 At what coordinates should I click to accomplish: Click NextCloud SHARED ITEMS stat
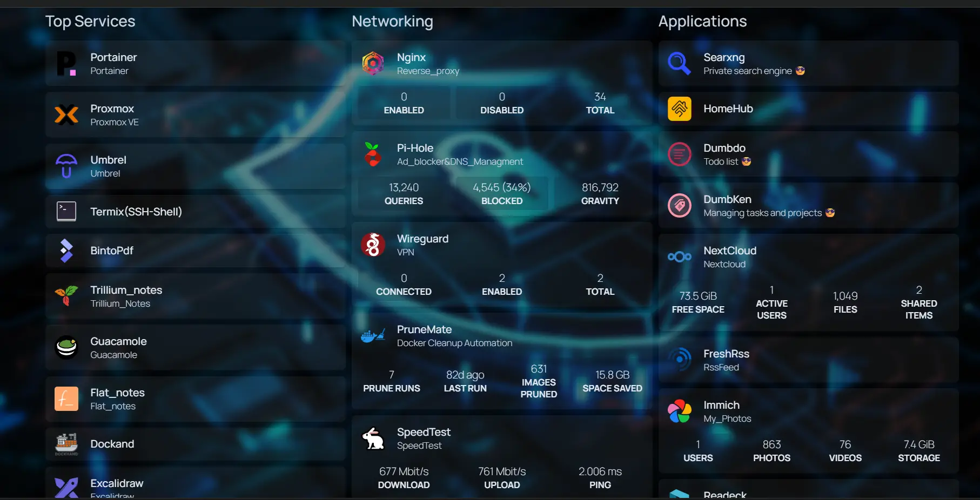point(919,302)
